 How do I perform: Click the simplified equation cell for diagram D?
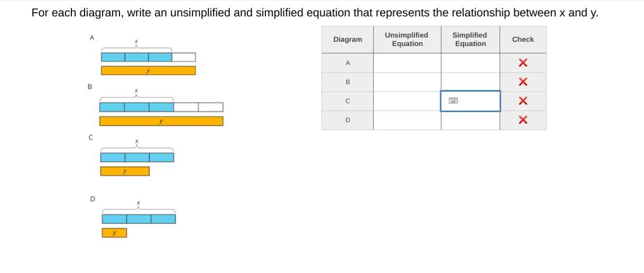tap(470, 120)
